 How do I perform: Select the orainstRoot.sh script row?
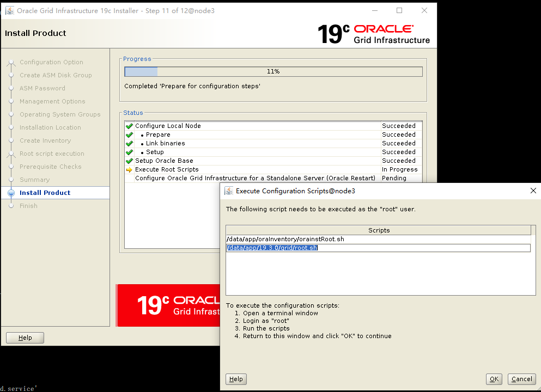(x=379, y=239)
